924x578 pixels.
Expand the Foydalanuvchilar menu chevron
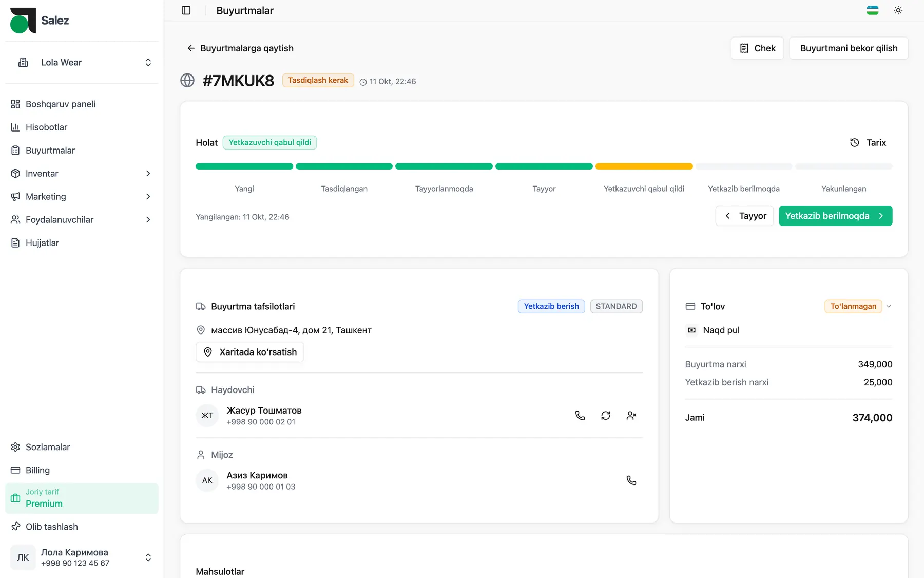[x=148, y=220]
